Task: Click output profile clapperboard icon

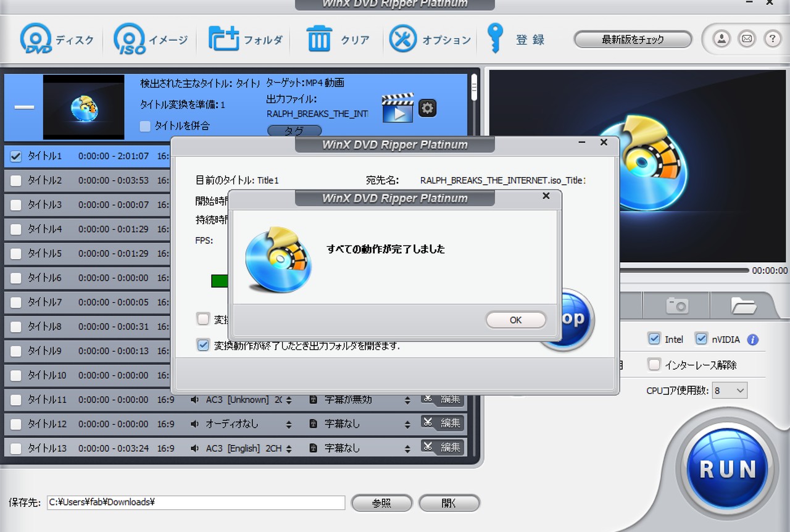Action: (x=397, y=108)
